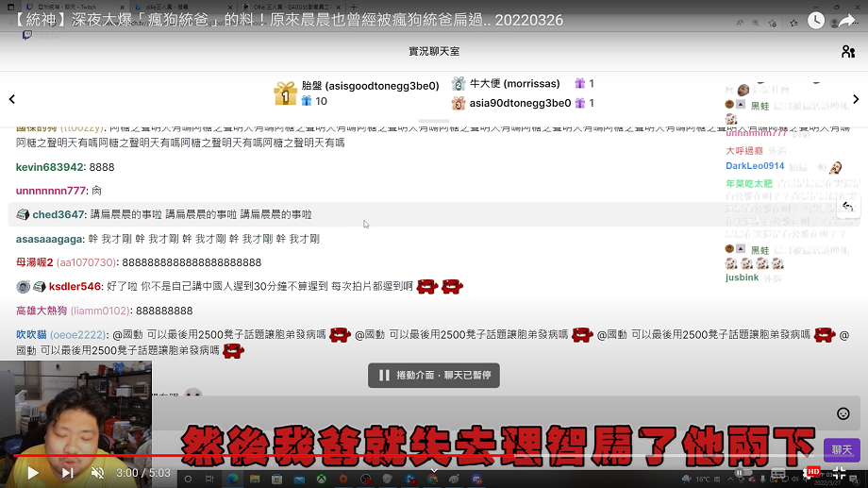Screen dimensions: 868x488
Task: Click the username 高雄大熱狗 (liamm0102)
Action: (73, 311)
